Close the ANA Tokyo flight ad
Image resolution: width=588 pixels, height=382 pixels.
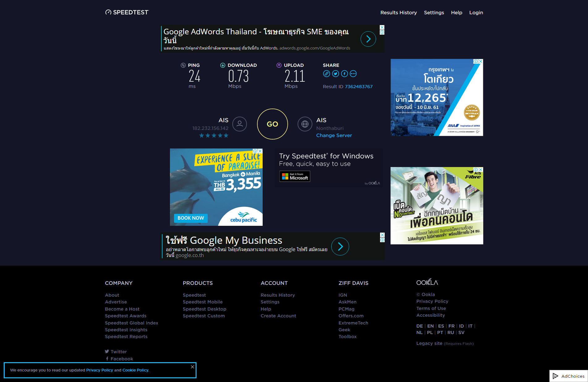point(480,61)
